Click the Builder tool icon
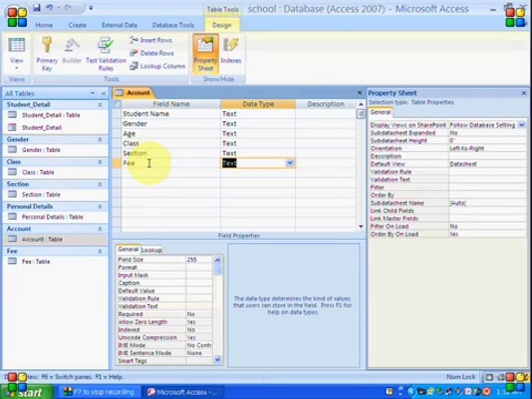This screenshot has width=532, height=399. 72,52
